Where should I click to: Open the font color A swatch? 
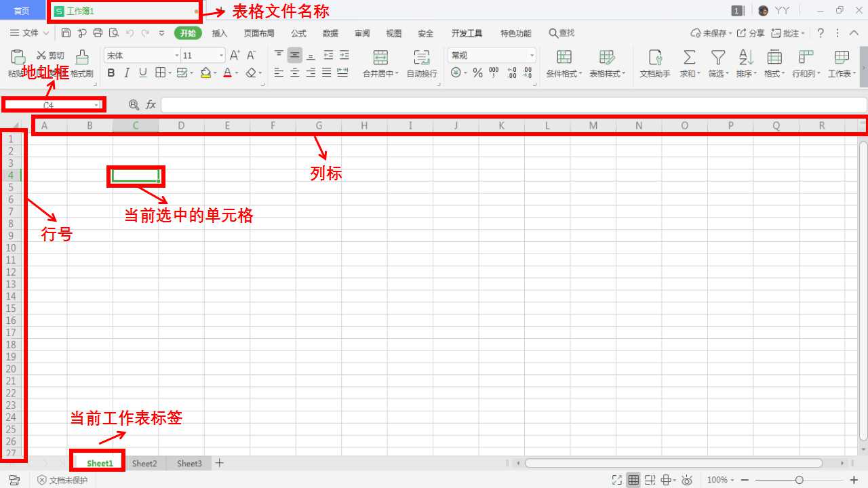(x=227, y=73)
